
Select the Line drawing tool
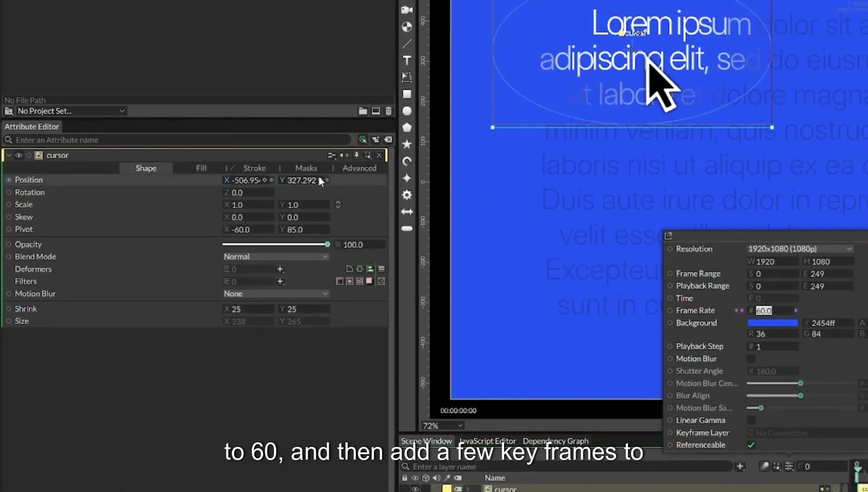click(x=407, y=44)
